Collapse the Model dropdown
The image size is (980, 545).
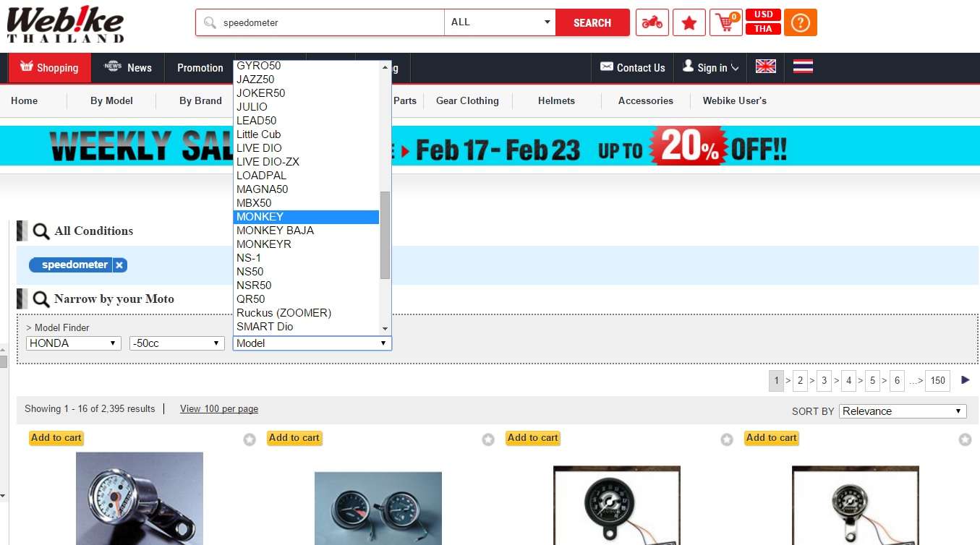coord(312,343)
